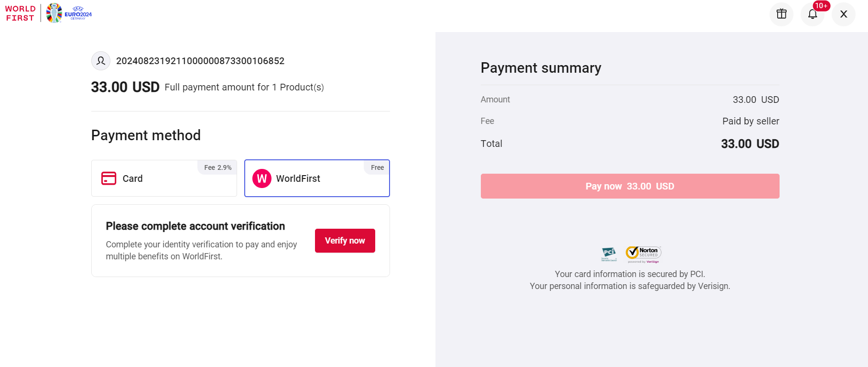Viewport: 868px width, 367px height.
Task: Open the gift rewards icon
Action: pyautogui.click(x=781, y=14)
